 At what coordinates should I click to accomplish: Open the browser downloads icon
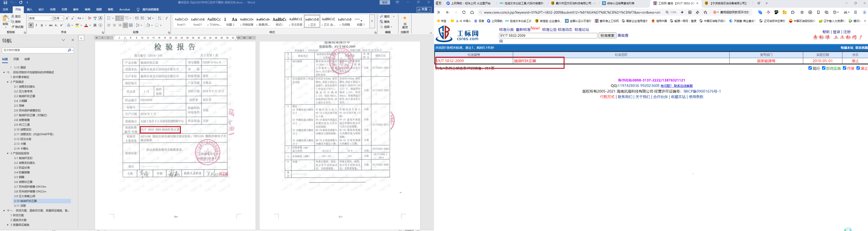point(810,12)
